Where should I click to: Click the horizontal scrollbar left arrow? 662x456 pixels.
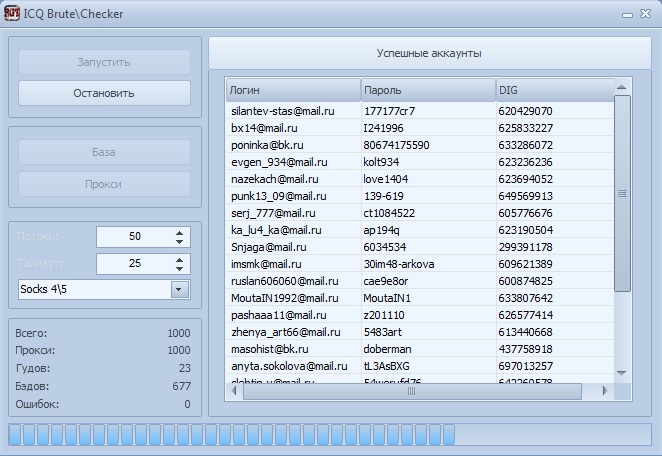[x=234, y=391]
